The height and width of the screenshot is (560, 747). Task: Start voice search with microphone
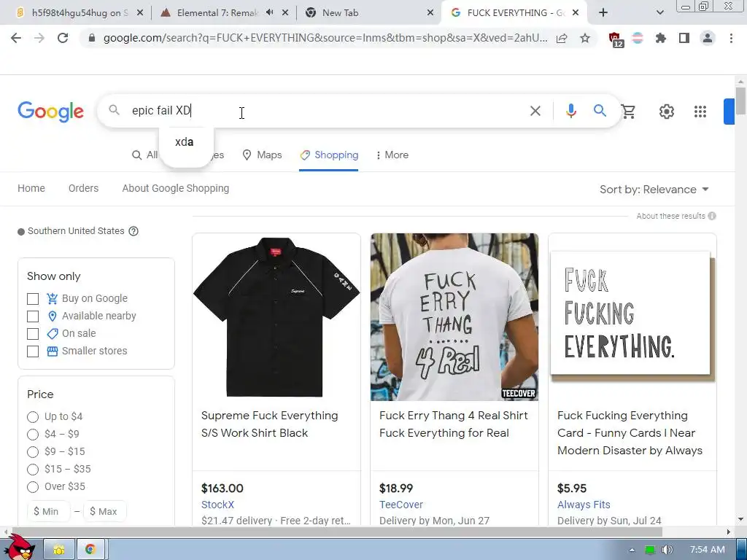click(x=570, y=111)
